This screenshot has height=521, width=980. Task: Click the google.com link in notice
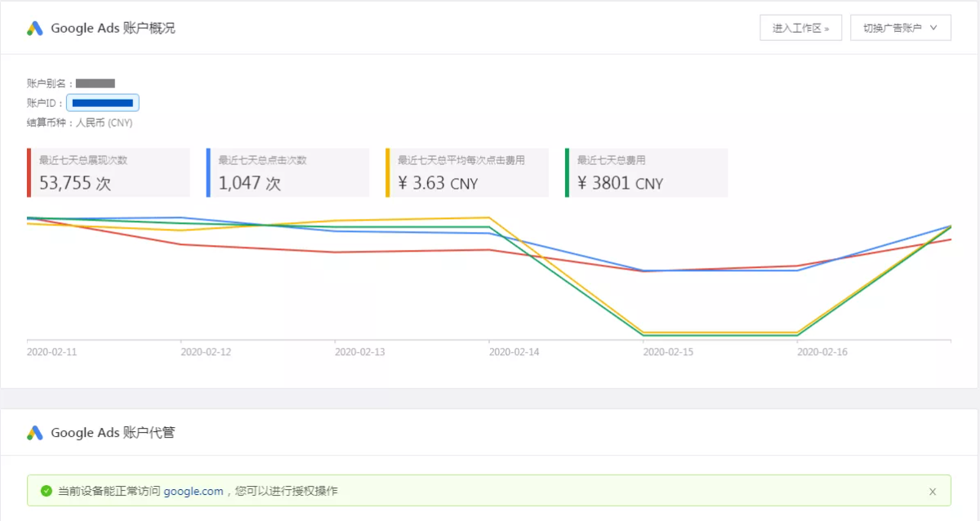[194, 492]
